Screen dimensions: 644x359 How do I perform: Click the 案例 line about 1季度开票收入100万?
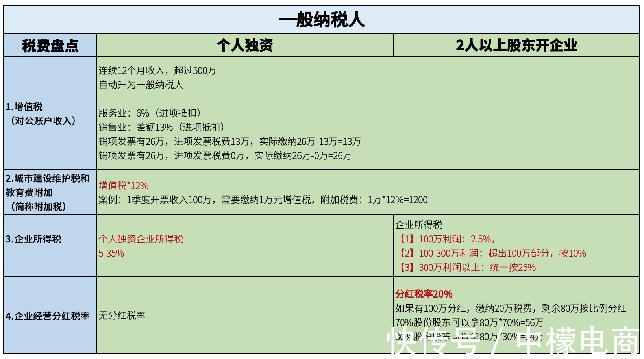point(263,200)
